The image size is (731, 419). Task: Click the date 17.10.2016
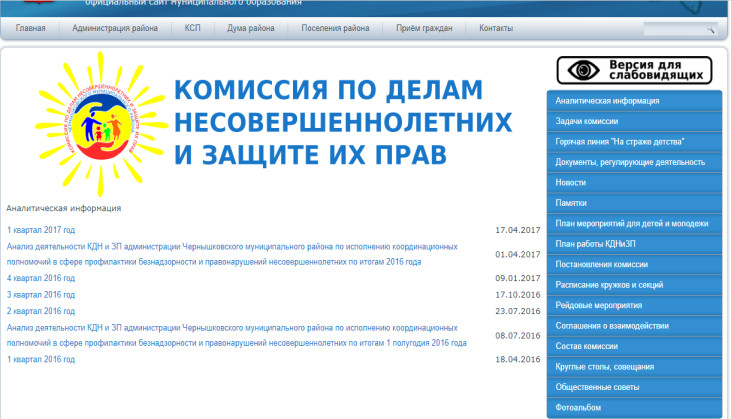(517, 295)
